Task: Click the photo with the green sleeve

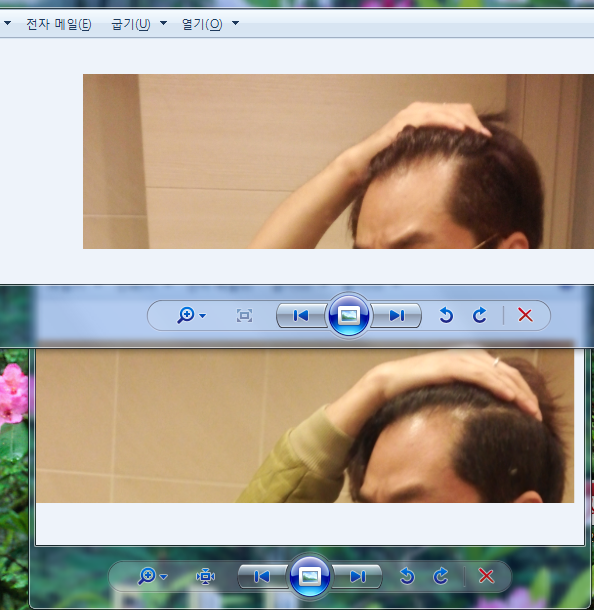Action: pos(305,426)
